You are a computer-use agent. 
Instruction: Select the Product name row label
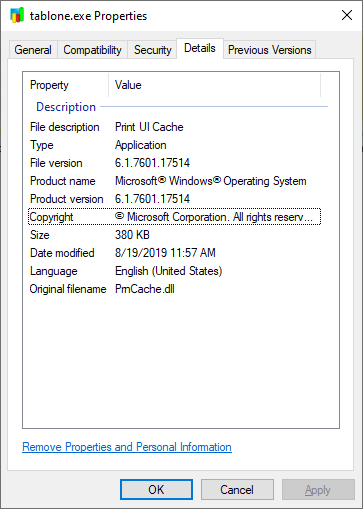pyautogui.click(x=63, y=181)
